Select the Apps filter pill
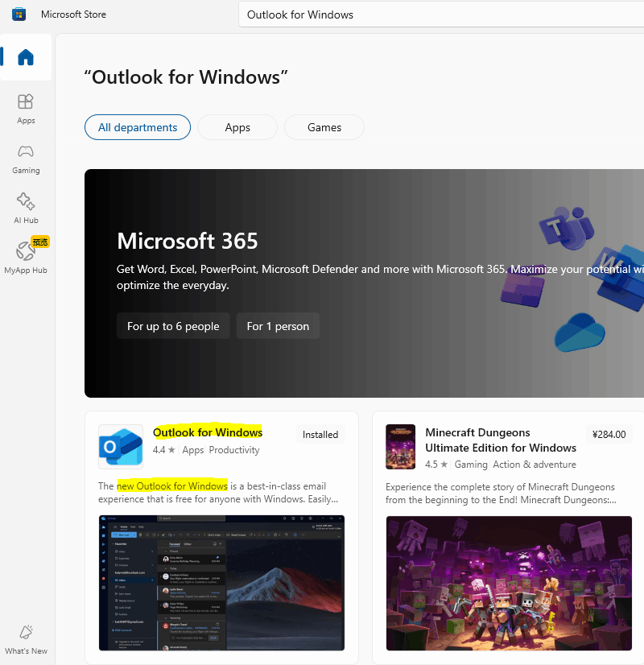 tap(237, 127)
